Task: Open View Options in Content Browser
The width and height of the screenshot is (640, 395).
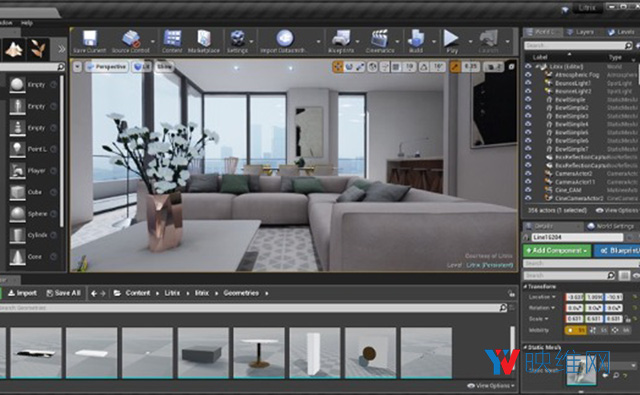Action: pyautogui.click(x=491, y=385)
